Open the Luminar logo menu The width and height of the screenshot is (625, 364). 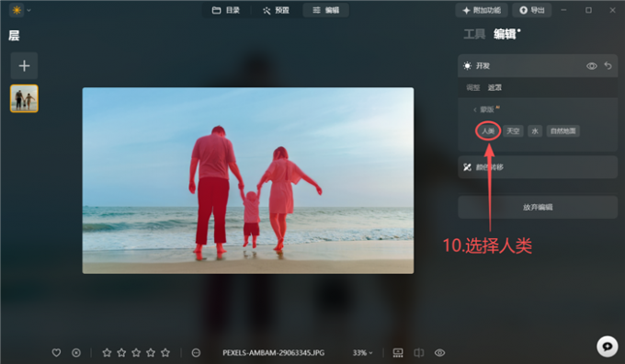click(17, 10)
